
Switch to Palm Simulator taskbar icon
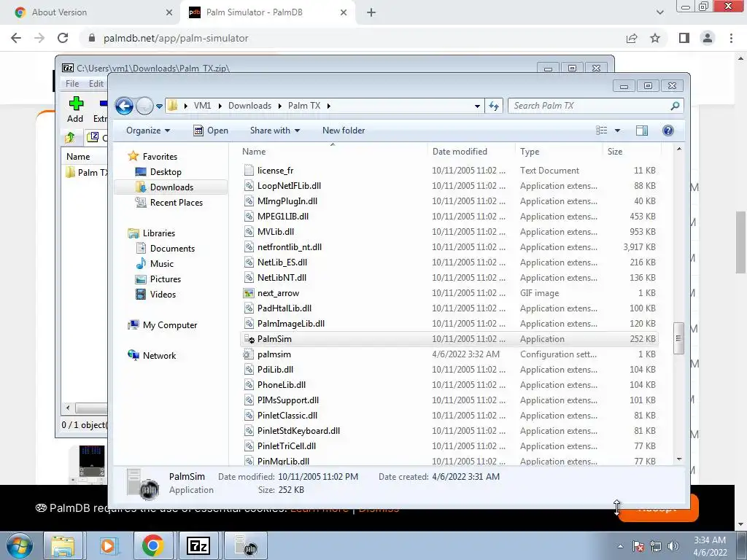(245, 545)
